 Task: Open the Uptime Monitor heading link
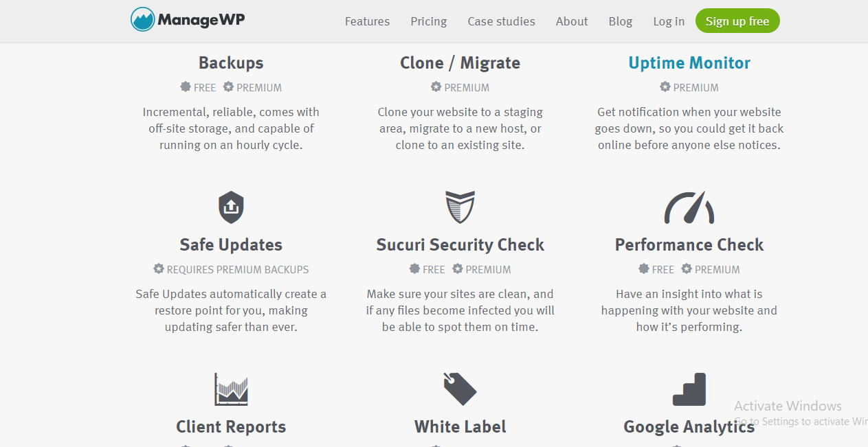point(689,63)
